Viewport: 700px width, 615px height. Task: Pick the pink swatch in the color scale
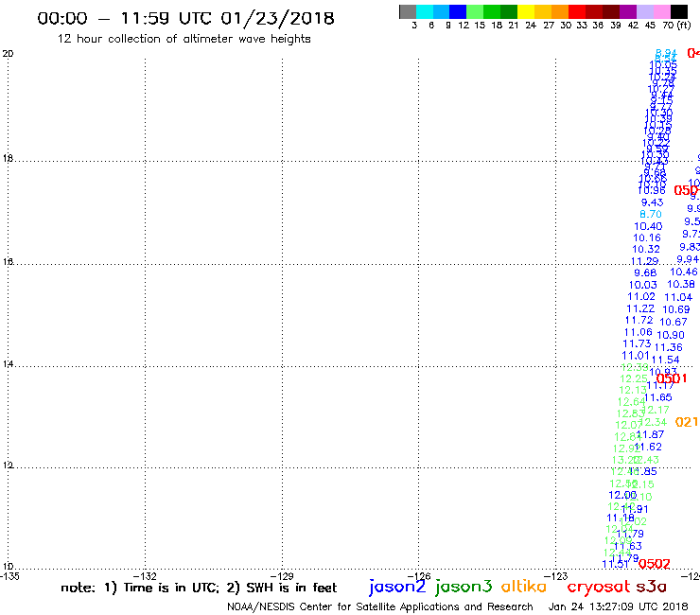661,11
